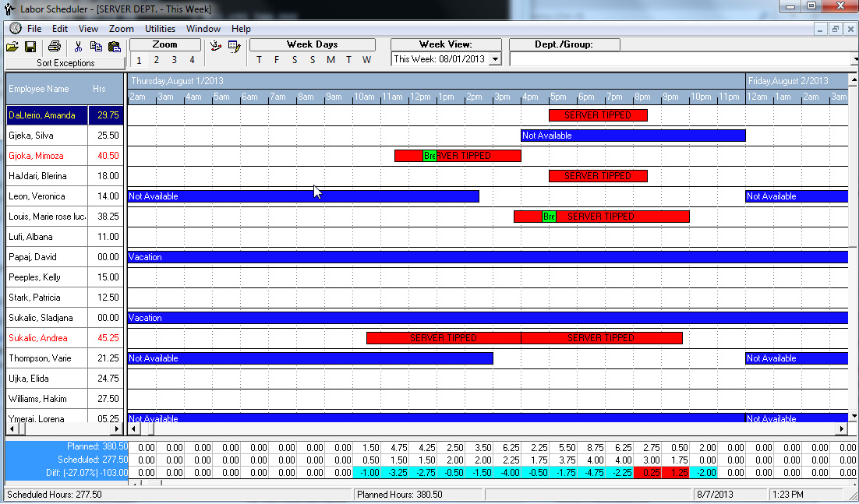Open the Utilities menu
859x504 pixels.
(161, 29)
